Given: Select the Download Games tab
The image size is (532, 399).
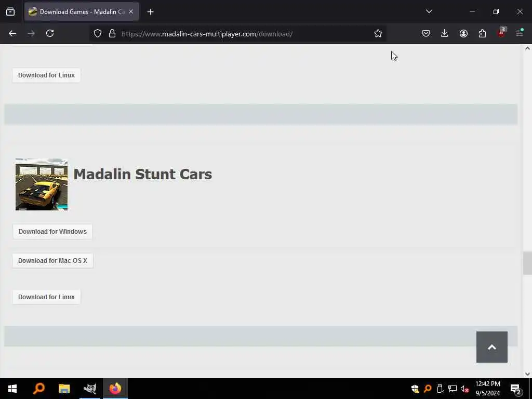Looking at the screenshot, I should pyautogui.click(x=82, y=12).
